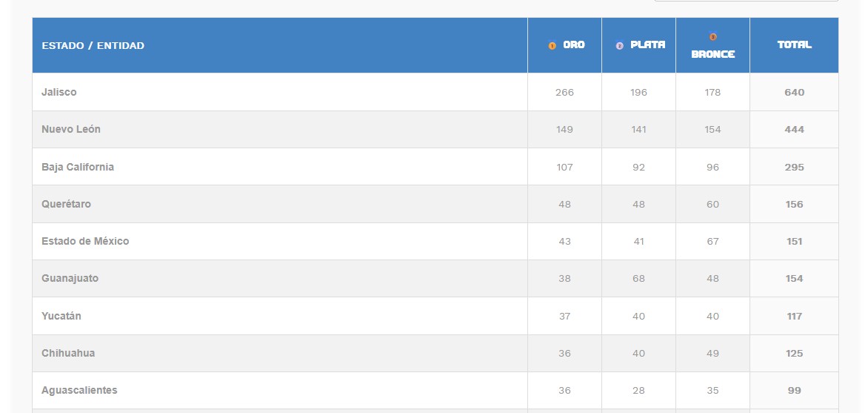Click Yucatán total 117
This screenshot has height=413, width=868.
795,317
